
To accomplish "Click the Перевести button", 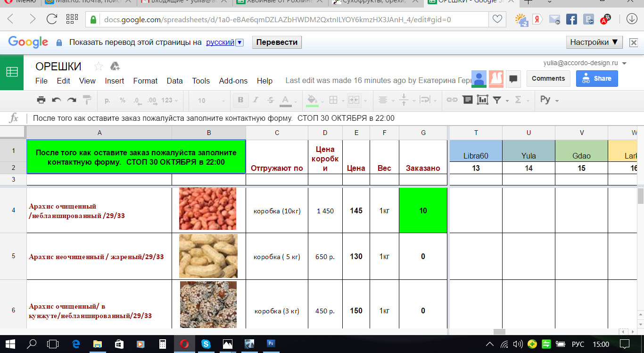I will tap(277, 42).
